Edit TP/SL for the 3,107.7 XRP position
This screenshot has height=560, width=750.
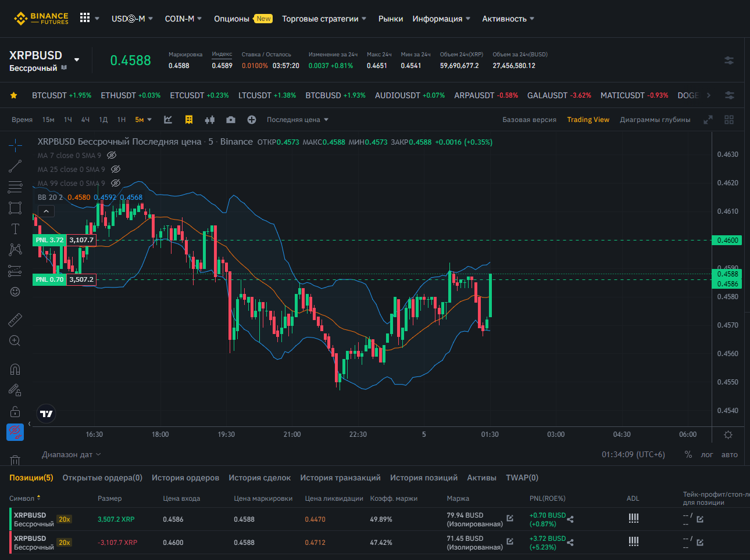[700, 543]
